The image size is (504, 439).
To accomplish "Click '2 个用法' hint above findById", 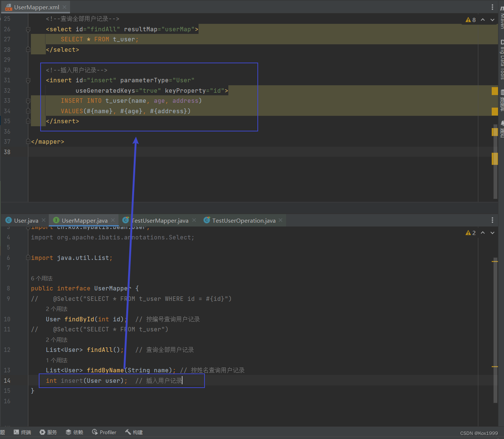I will click(x=57, y=309).
